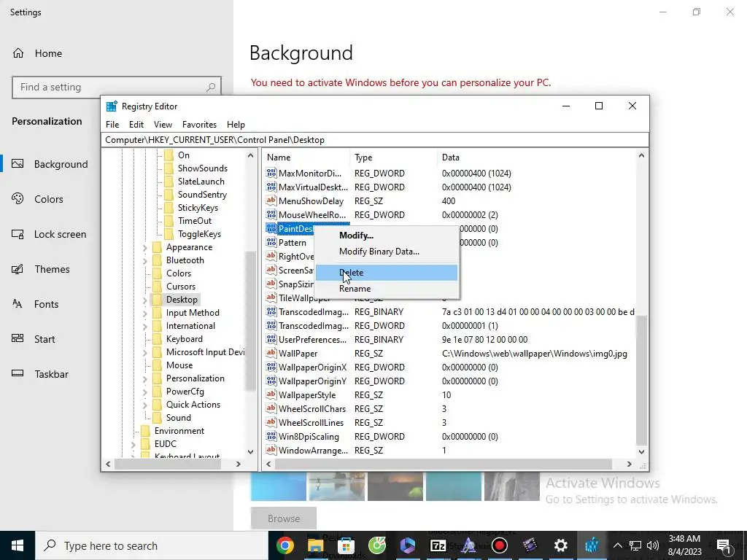Expand the EUDC registry key

pyautogui.click(x=133, y=444)
